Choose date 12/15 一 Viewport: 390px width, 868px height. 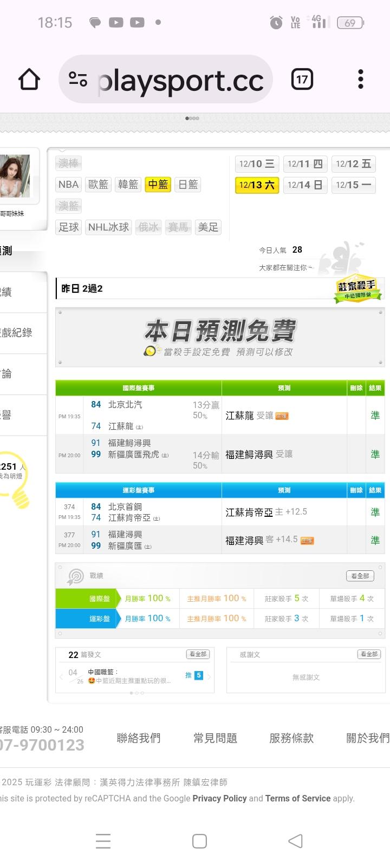pyautogui.click(x=353, y=185)
